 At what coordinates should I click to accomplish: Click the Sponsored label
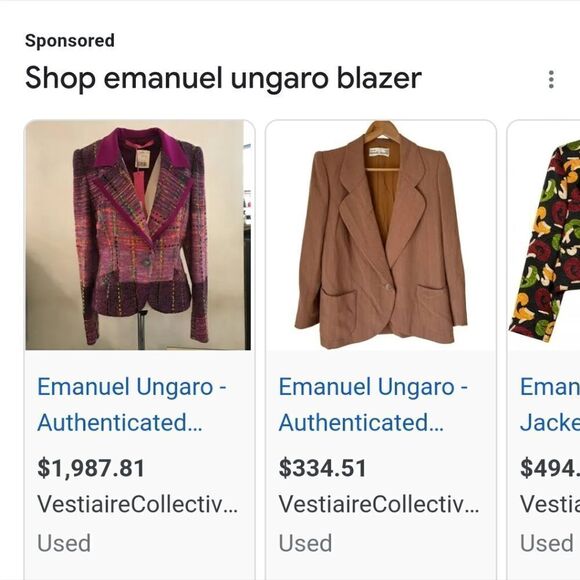pyautogui.click(x=70, y=40)
